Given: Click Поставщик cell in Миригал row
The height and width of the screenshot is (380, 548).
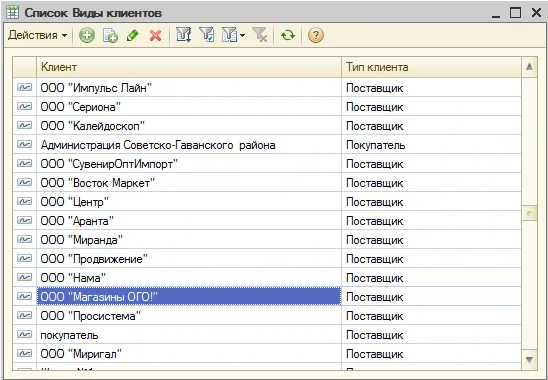Looking at the screenshot, I should (431, 353).
